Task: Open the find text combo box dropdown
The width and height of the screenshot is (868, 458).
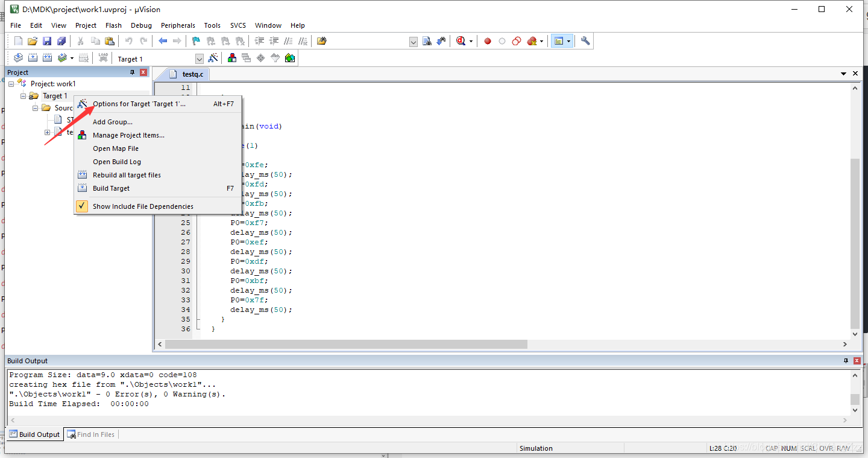Action: tap(414, 42)
